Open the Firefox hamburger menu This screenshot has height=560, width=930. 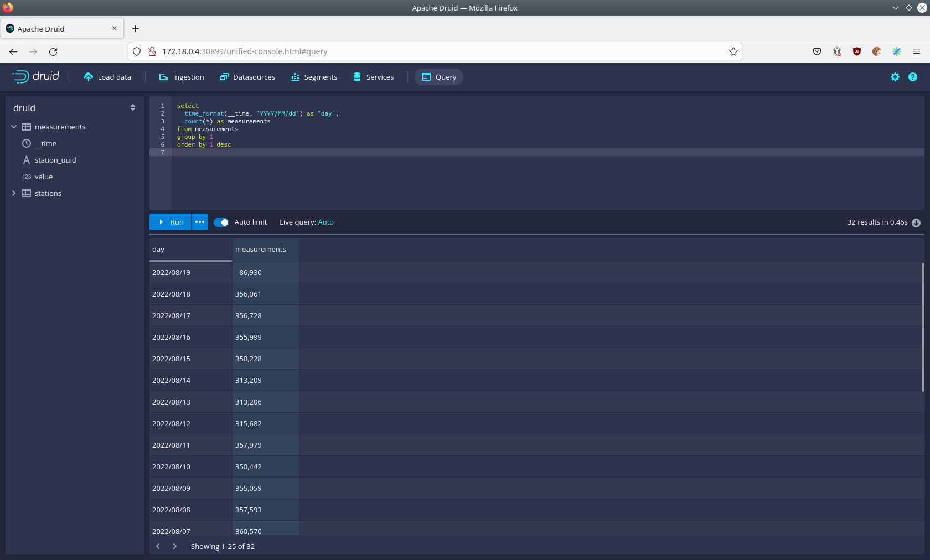click(917, 51)
